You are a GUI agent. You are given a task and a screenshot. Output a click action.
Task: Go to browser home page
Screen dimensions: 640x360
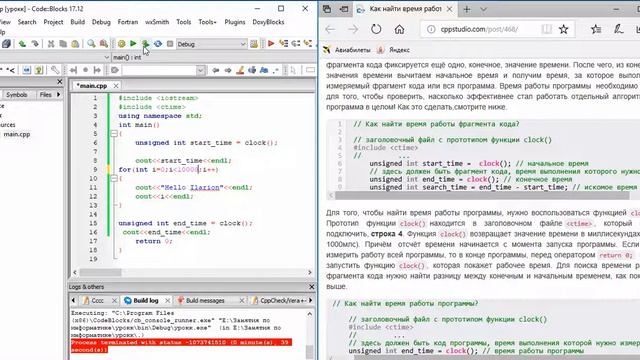399,29
